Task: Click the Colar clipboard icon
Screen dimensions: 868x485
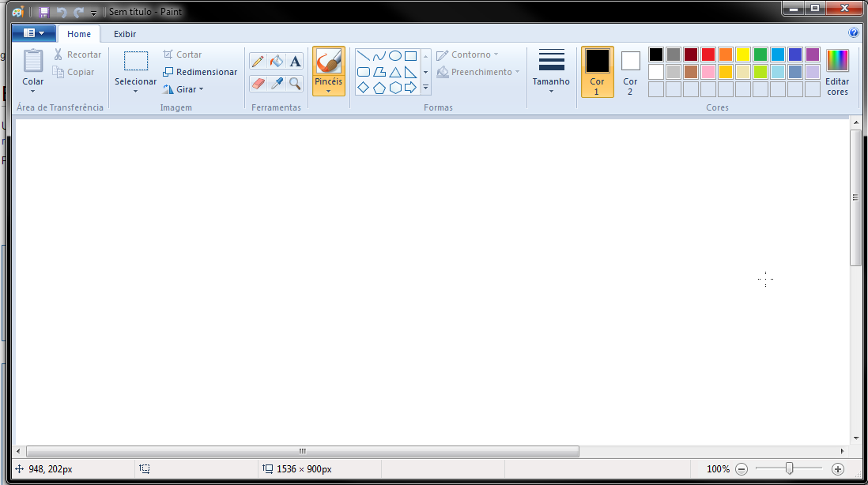Action: [32, 60]
